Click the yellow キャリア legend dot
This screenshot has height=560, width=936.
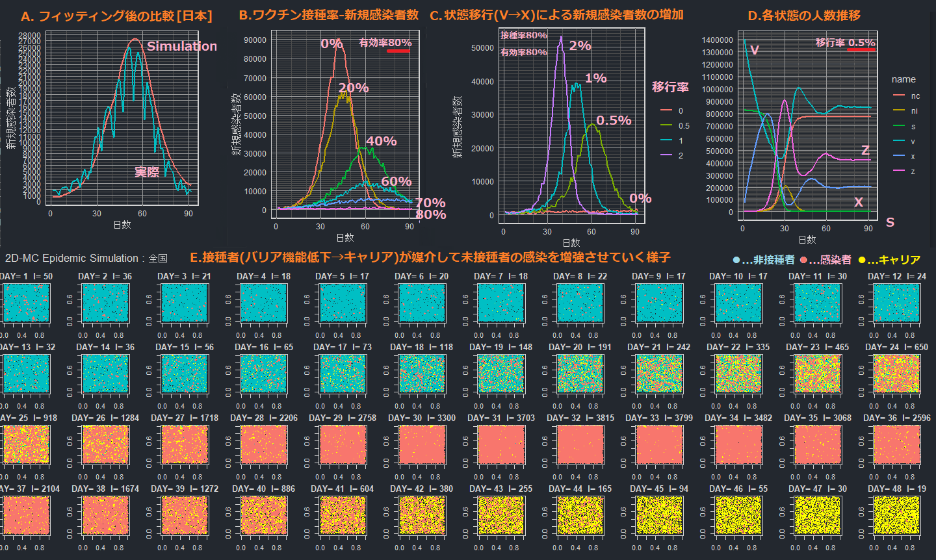862,261
